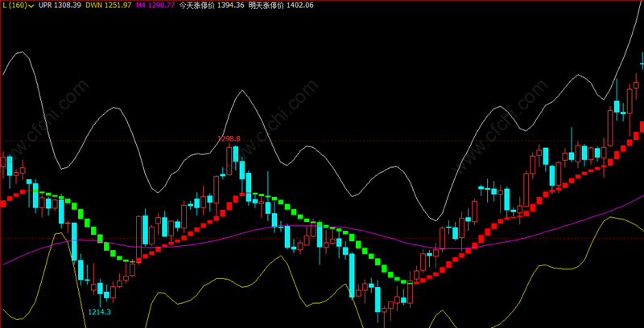Click the 1214.3 low price label
This screenshot has height=328, width=644.
coord(99,312)
